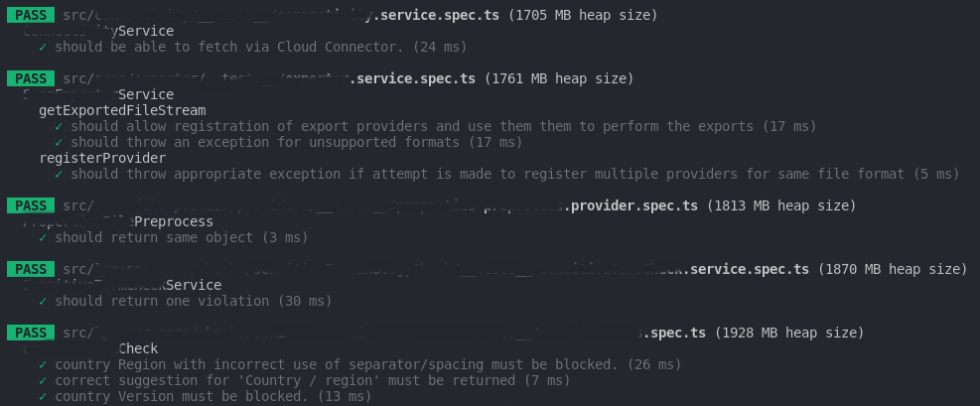Click the 'Preprocess' describe block title
This screenshot has height=406, width=980.
pyautogui.click(x=174, y=221)
